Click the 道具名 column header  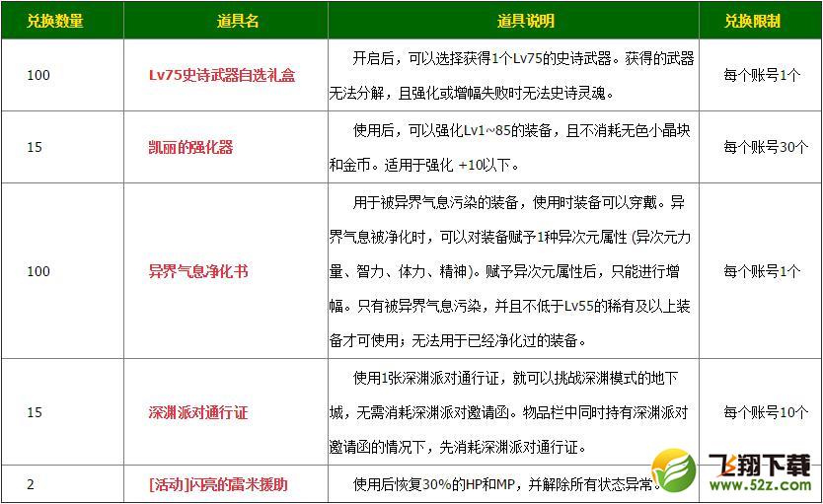coord(238,21)
